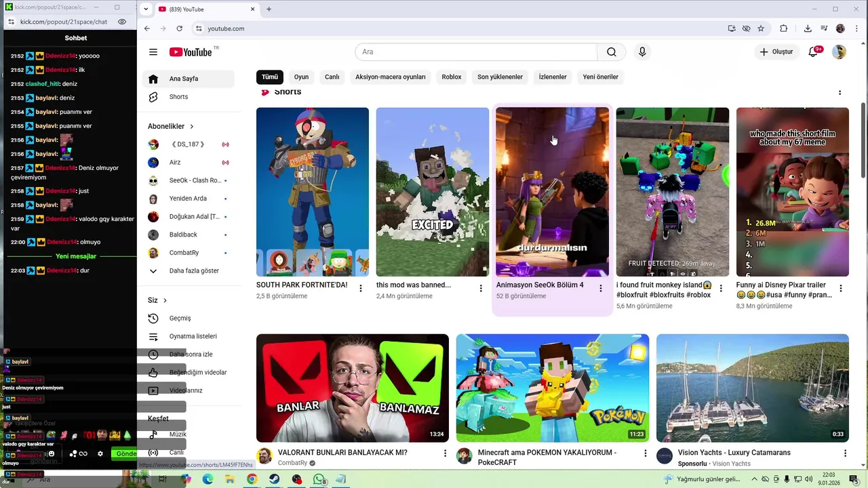868x488 pixels.
Task: Click in the YouTube Ara search field
Action: point(476,52)
